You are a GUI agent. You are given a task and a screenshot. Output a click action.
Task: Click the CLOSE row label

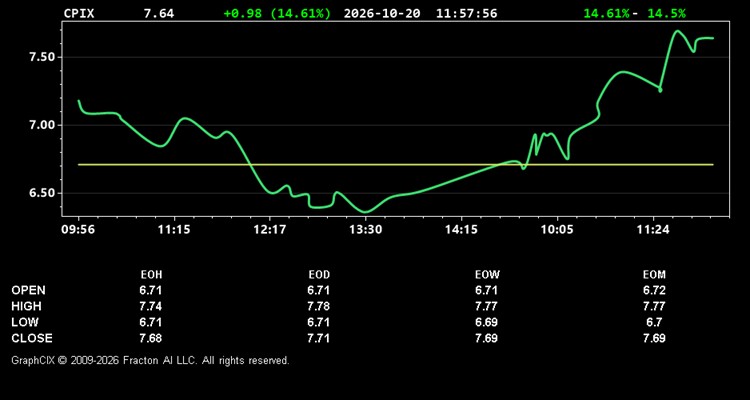pyautogui.click(x=32, y=338)
